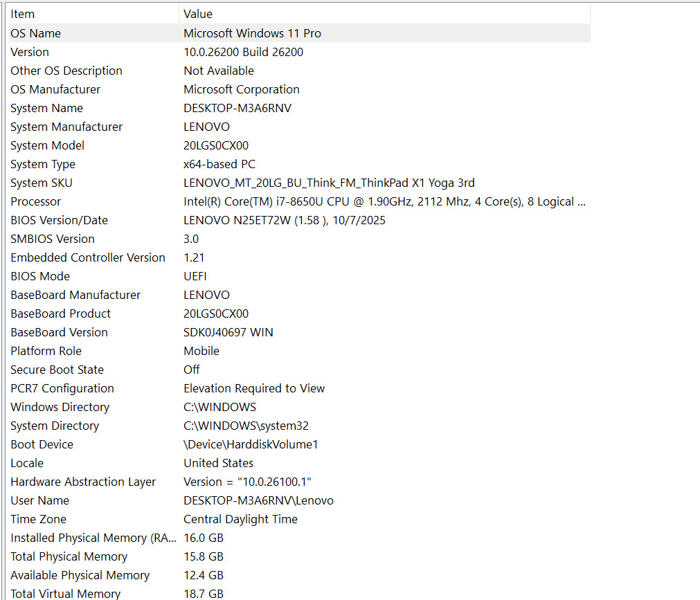700x600 pixels.
Task: Select the BaseBoard Version row label
Action: (59, 333)
